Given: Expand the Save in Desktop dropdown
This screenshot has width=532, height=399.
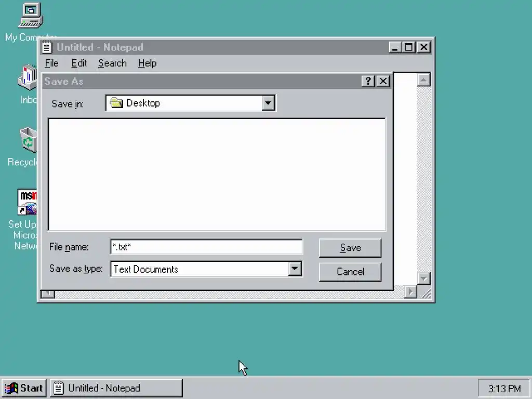Looking at the screenshot, I should pos(268,103).
